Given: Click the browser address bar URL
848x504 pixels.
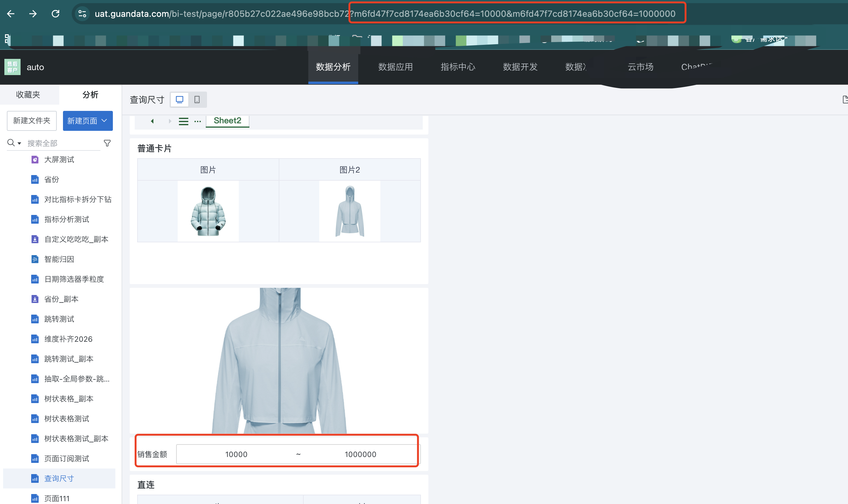Looking at the screenshot, I should tap(385, 14).
